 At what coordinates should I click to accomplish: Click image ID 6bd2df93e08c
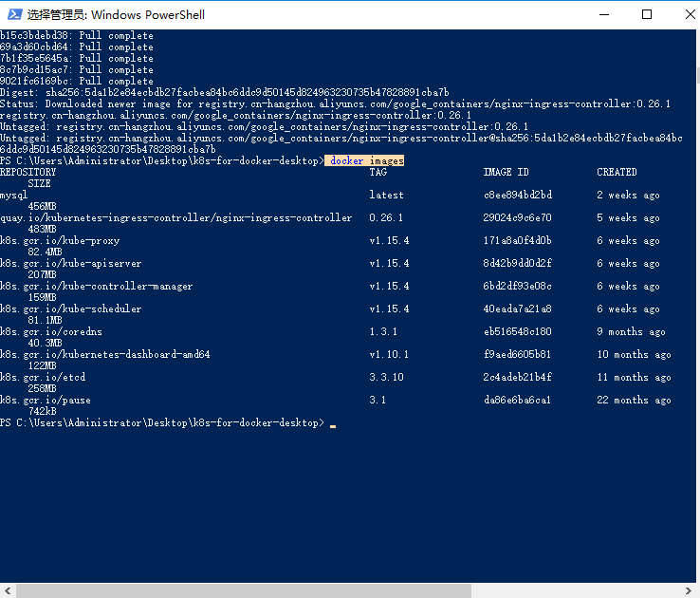tap(517, 287)
